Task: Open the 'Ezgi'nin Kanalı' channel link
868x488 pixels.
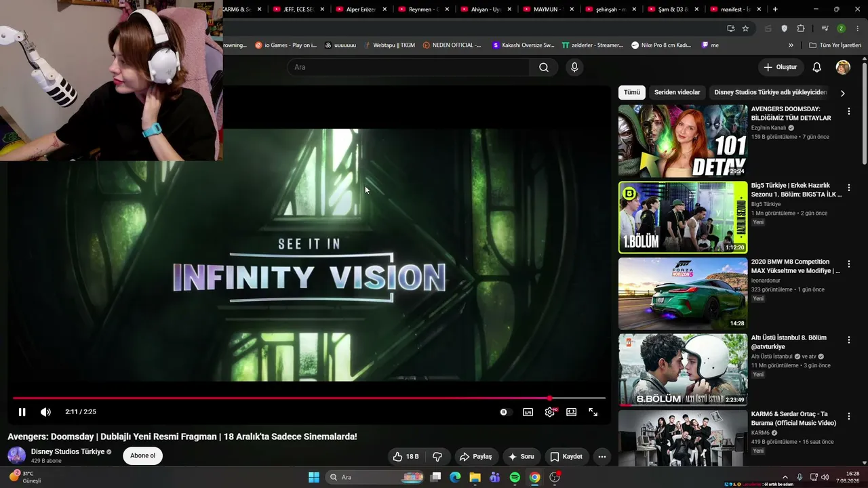Action: (768, 127)
